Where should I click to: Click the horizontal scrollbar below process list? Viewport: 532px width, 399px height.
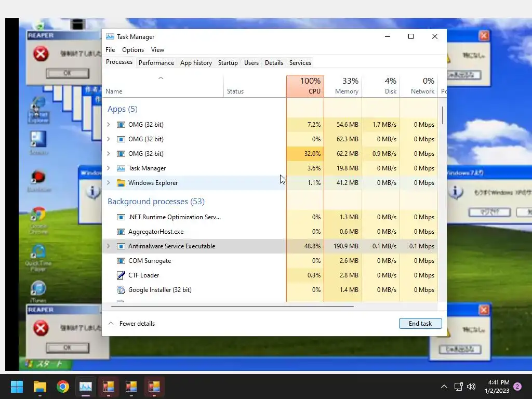tap(232, 307)
